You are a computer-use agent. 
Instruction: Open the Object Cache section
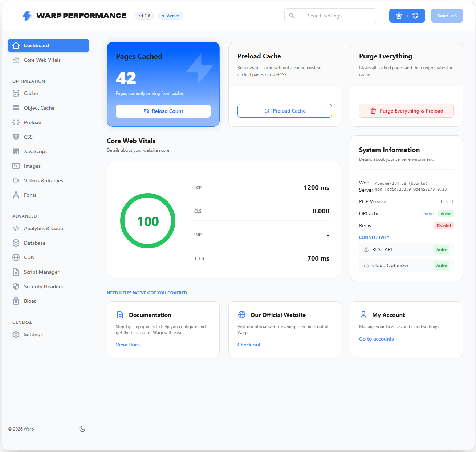tap(48, 108)
